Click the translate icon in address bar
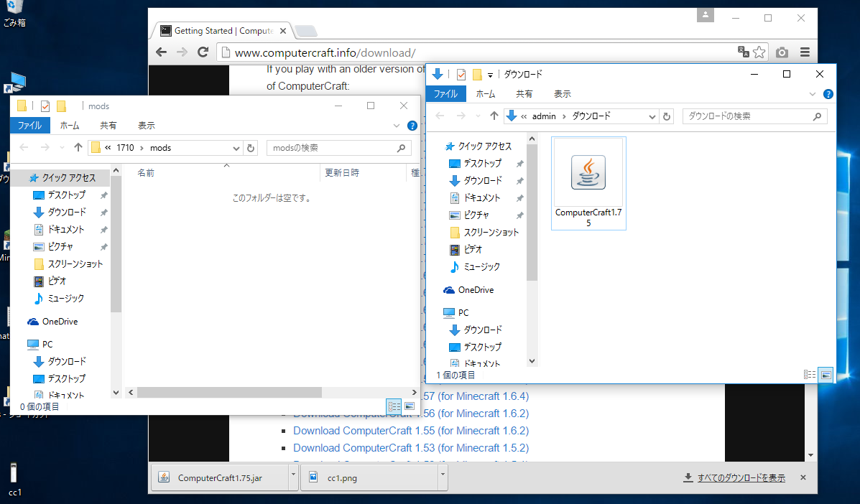Image resolution: width=860 pixels, height=504 pixels. [744, 52]
